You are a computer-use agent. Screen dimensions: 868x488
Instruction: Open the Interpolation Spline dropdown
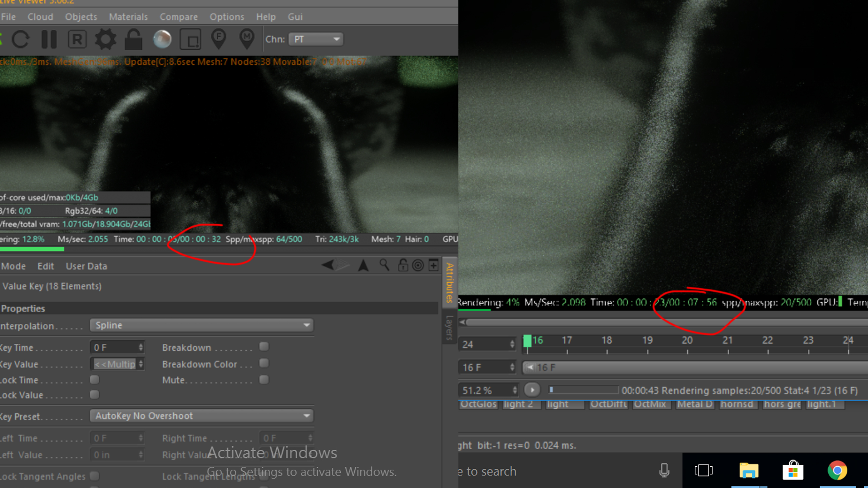click(201, 325)
